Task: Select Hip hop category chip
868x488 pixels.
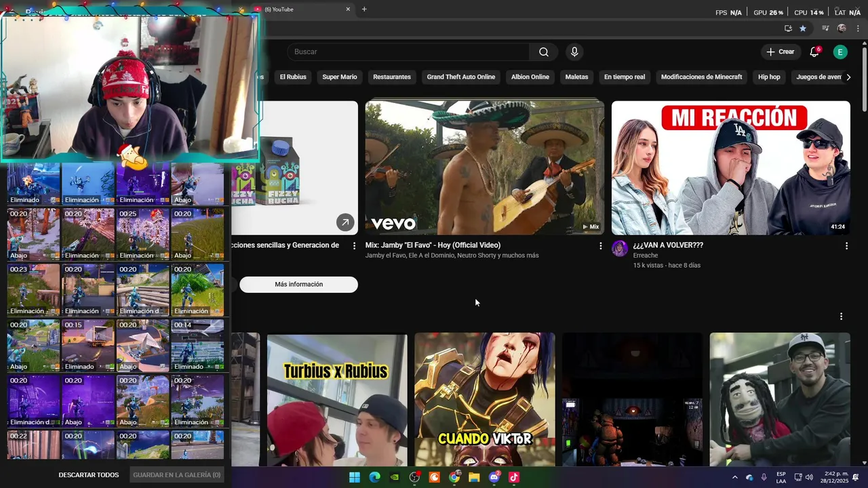Action: pos(769,77)
